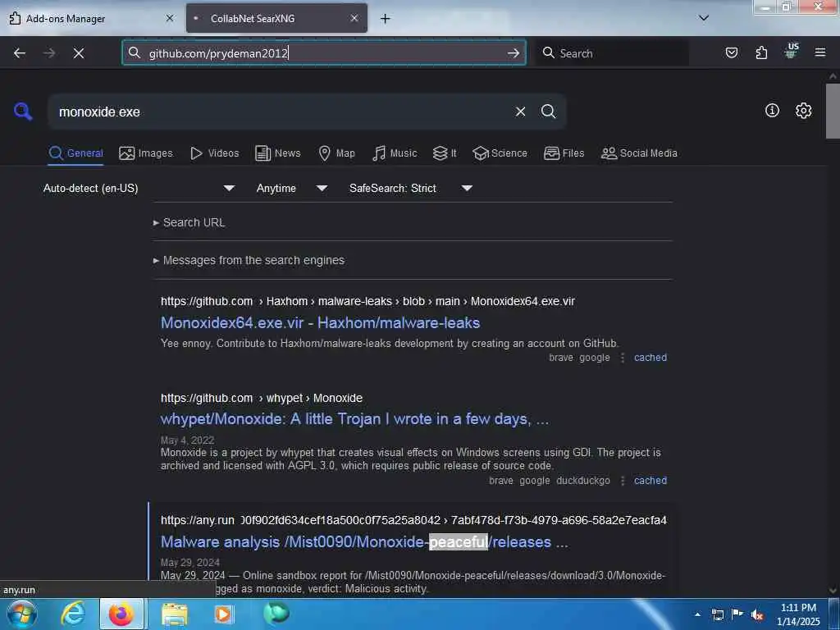Open Malware analysis Mist0090 Monoxide-peaceful result
This screenshot has width=840, height=630.
click(364, 542)
